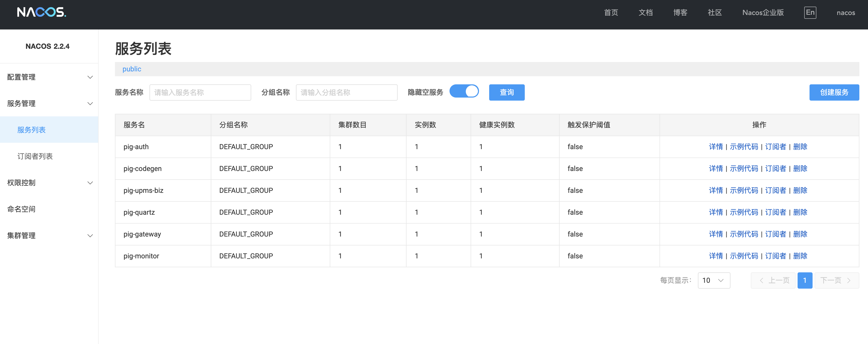Toggle the hide empty services switch

(x=464, y=91)
